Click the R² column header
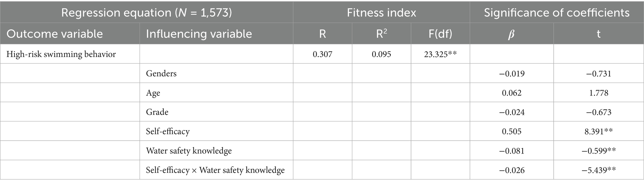Screen dimensions: 644x185 [381, 34]
